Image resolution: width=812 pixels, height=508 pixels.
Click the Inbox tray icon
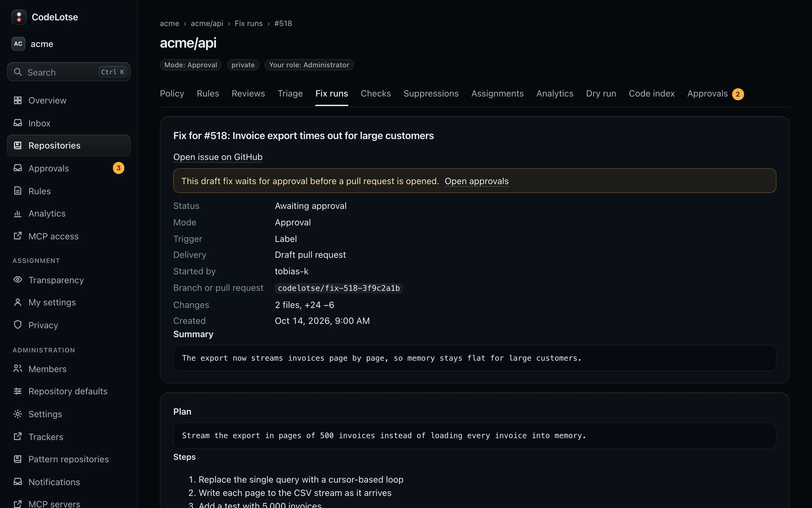18,123
